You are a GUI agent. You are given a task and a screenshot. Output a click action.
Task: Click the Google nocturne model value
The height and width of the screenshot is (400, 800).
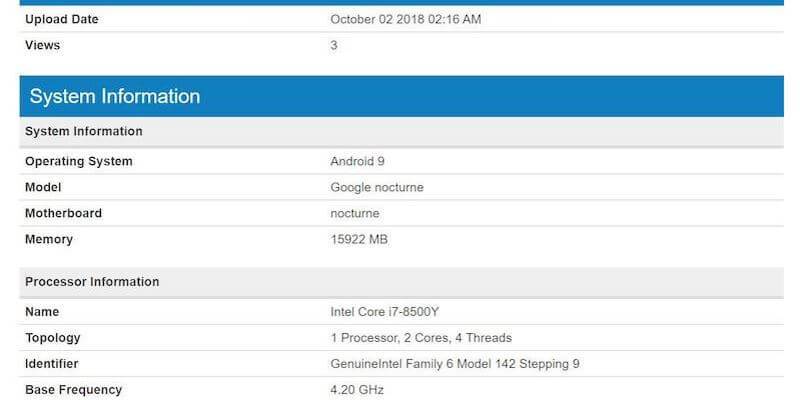[x=377, y=188]
